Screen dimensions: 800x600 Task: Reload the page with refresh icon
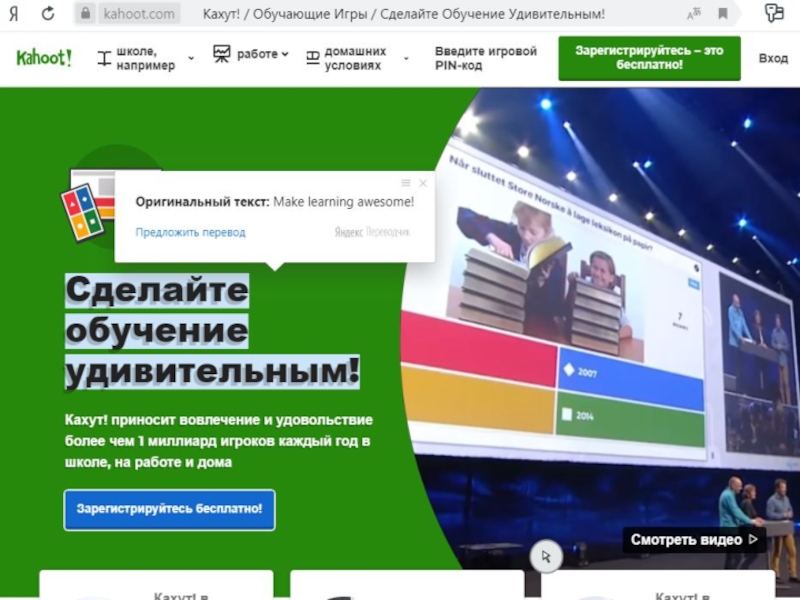coord(48,13)
